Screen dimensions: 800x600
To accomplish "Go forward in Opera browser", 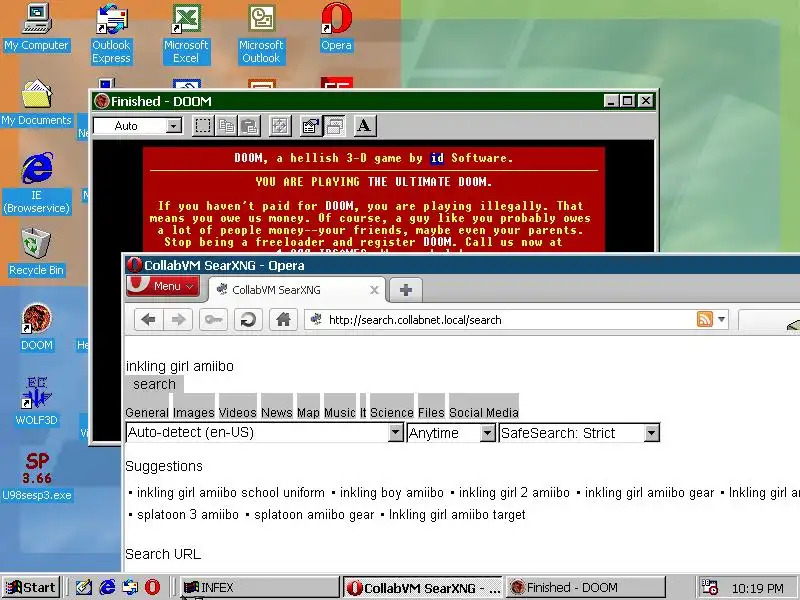I will tap(178, 320).
